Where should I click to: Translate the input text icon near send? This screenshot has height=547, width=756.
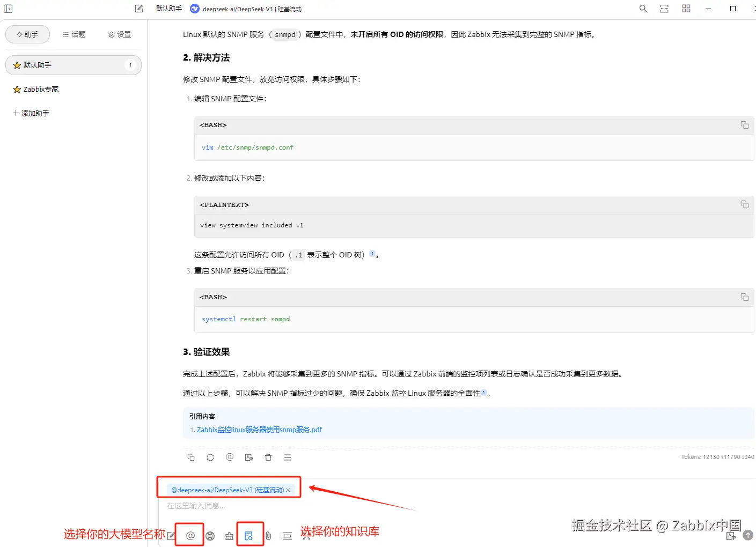click(731, 535)
